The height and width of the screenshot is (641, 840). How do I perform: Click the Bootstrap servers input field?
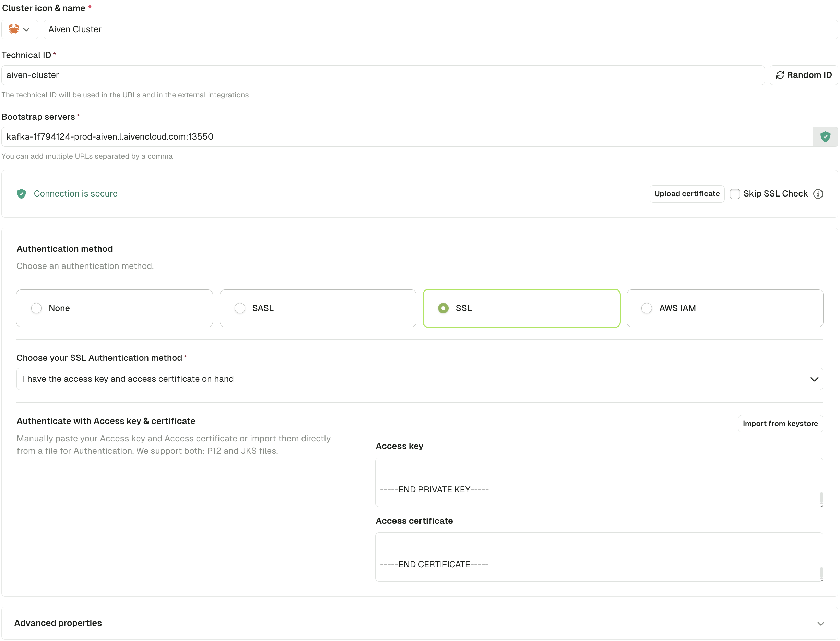407,137
